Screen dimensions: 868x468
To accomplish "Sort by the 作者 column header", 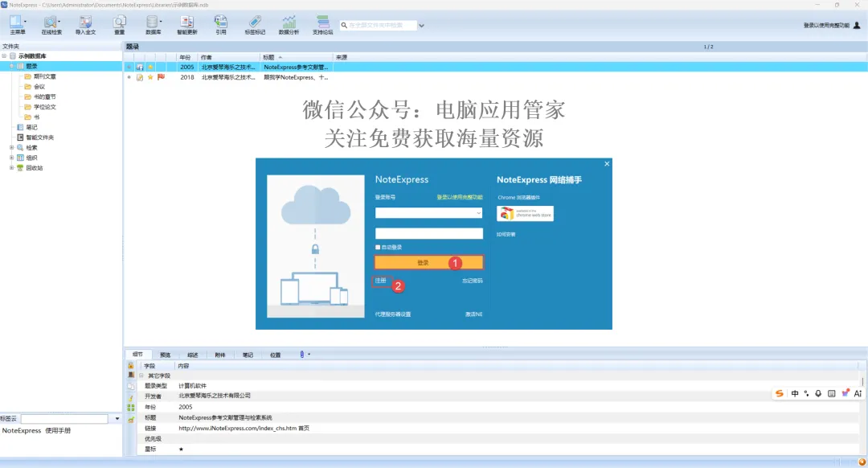I will (229, 57).
